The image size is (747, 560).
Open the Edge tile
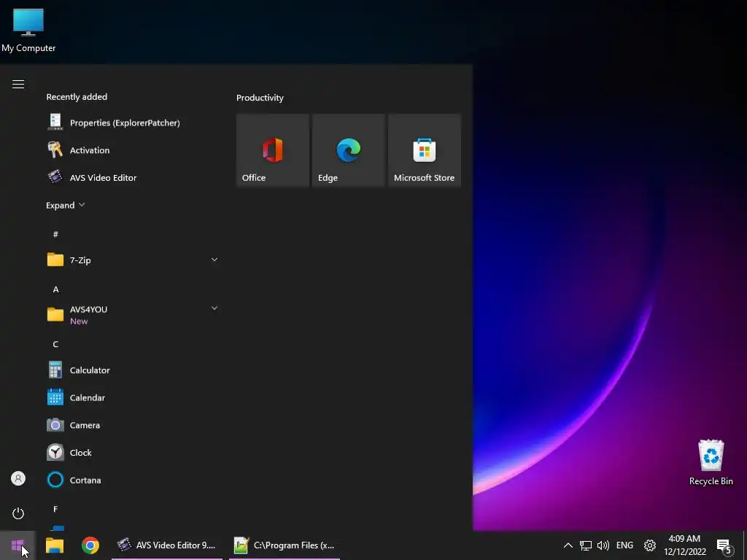[349, 150]
